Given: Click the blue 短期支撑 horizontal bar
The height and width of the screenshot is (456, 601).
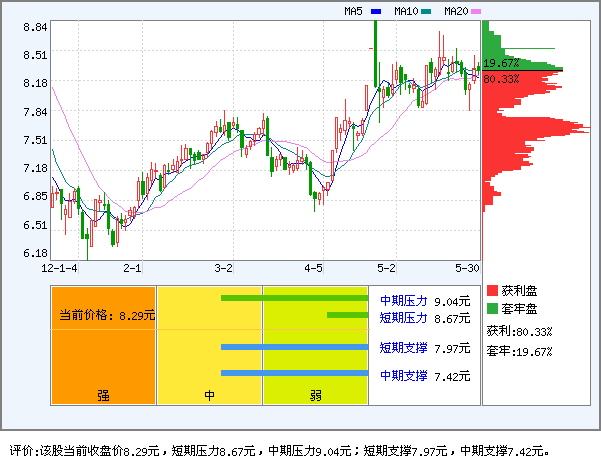Looking at the screenshot, I should pos(296,347).
